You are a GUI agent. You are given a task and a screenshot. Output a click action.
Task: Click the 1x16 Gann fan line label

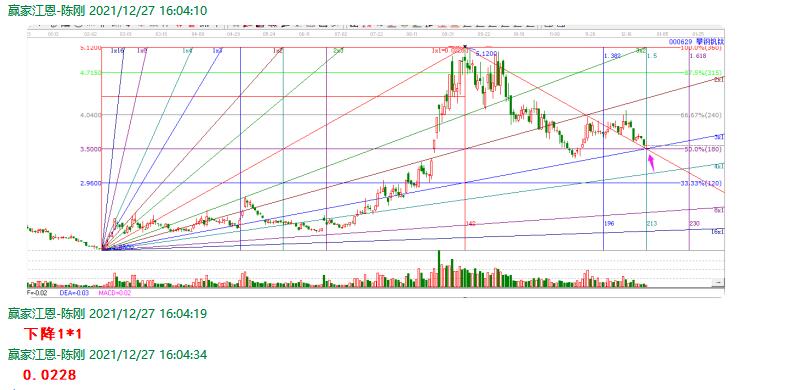[x=117, y=51]
